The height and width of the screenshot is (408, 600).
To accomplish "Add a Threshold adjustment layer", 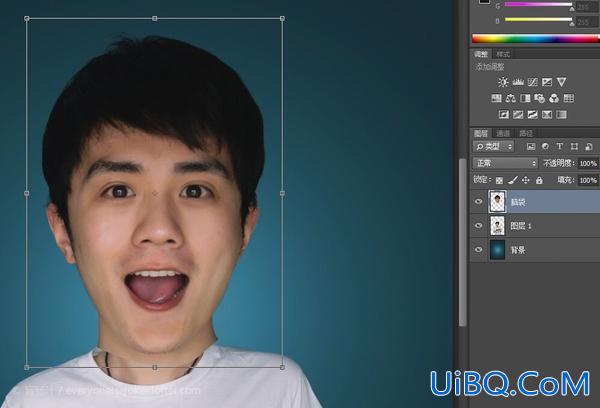I will click(532, 114).
